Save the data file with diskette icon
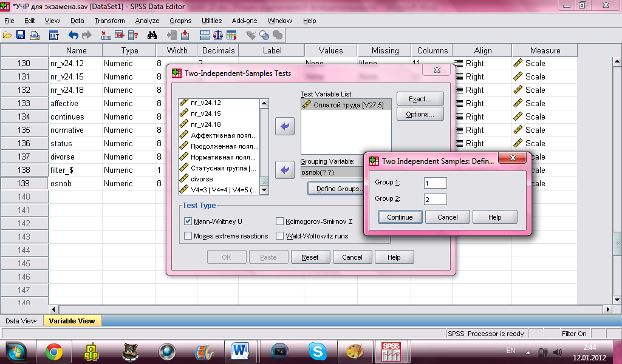Viewport: 622px width, 364px height. point(21,35)
